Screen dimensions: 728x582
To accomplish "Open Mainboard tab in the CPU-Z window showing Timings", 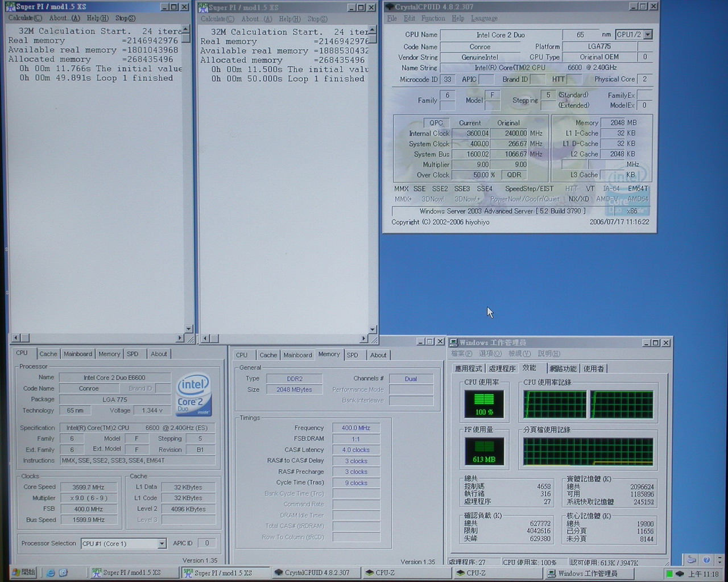I will (297, 355).
